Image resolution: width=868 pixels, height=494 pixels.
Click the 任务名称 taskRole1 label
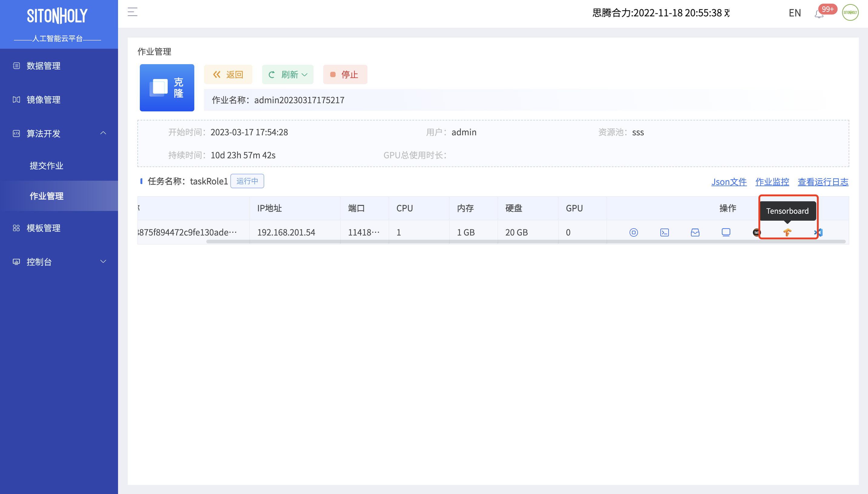coord(188,181)
